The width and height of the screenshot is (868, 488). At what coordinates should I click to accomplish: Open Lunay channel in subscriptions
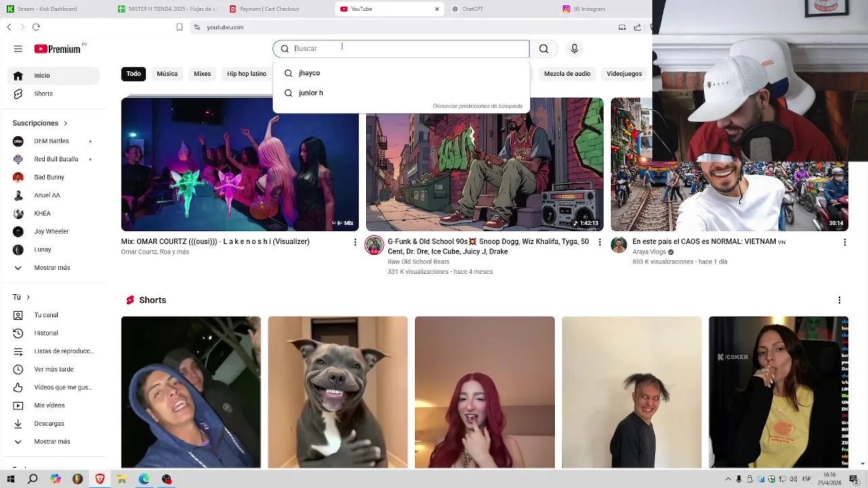(x=53, y=249)
